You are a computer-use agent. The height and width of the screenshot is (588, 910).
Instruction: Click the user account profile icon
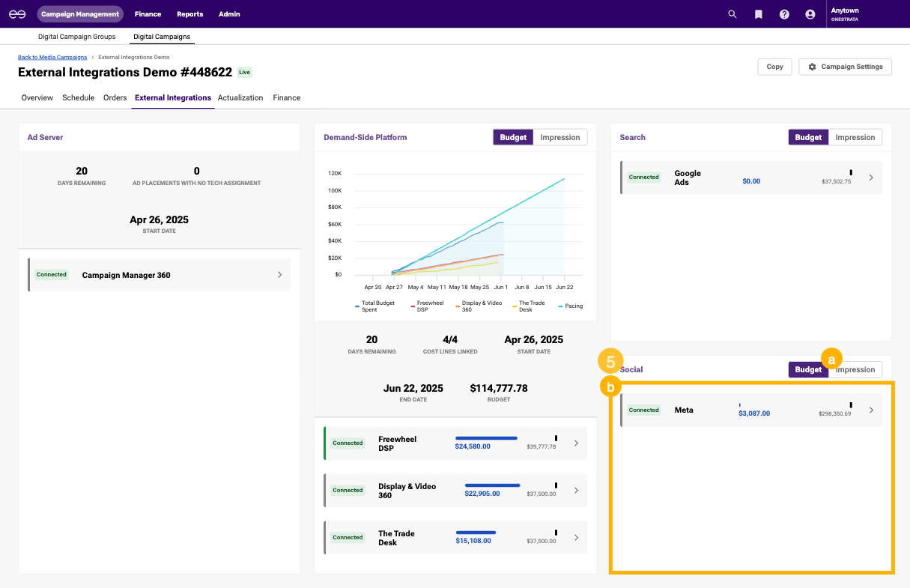810,14
